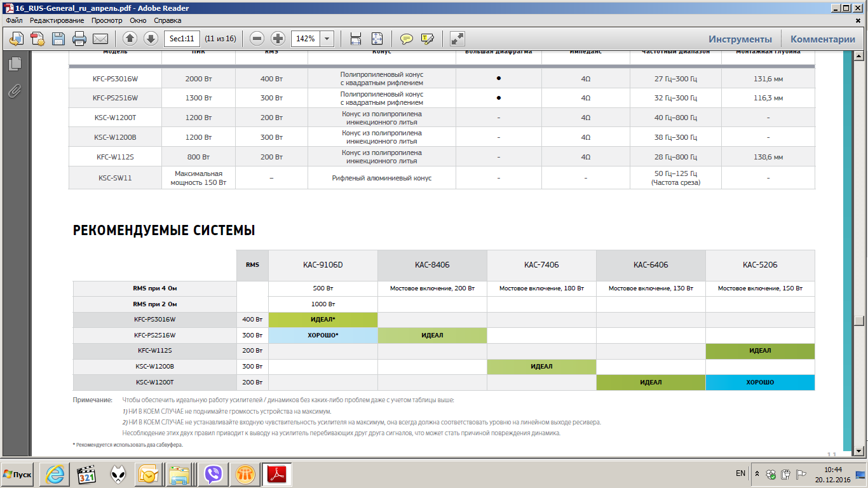Click the KAC-5206 column header
This screenshot has width=868, height=488.
point(760,265)
